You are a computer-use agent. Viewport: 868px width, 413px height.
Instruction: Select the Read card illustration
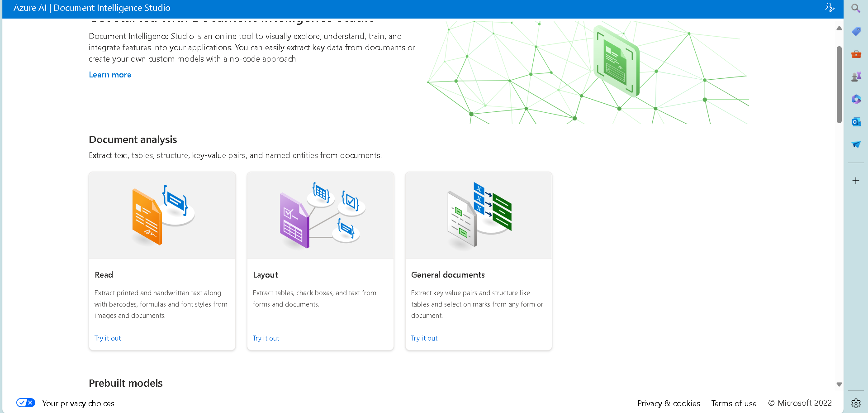click(162, 216)
